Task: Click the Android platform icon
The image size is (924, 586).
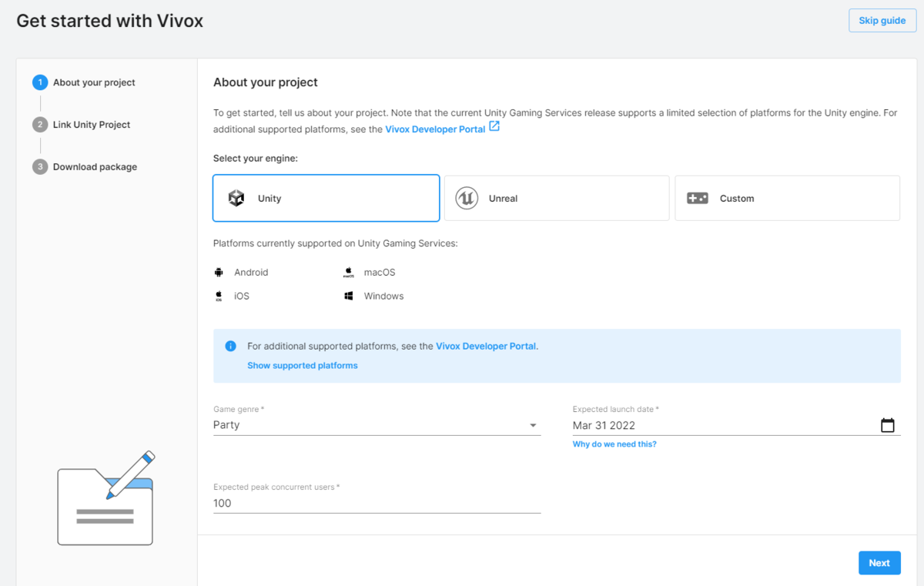Action: pos(219,273)
